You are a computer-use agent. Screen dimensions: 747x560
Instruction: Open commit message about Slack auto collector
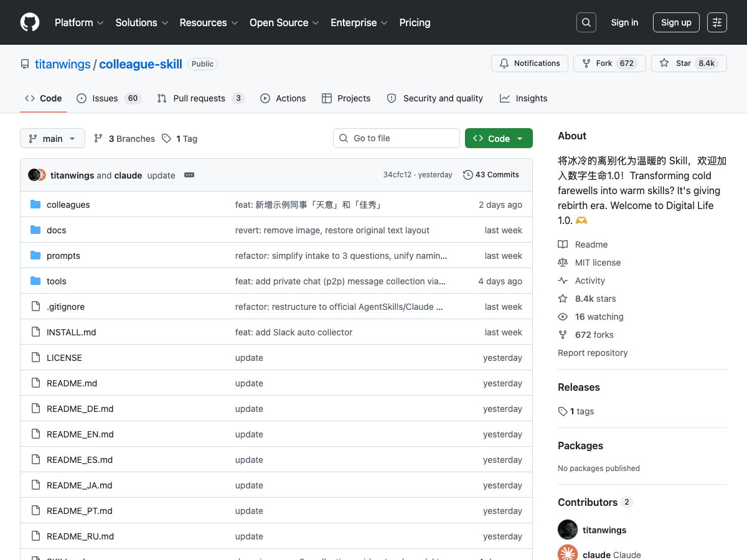coord(294,332)
